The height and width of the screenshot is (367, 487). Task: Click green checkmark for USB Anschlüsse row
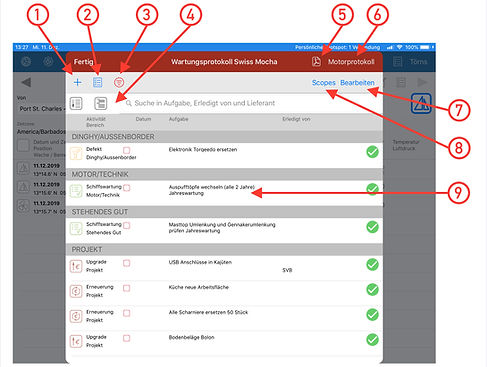(372, 265)
